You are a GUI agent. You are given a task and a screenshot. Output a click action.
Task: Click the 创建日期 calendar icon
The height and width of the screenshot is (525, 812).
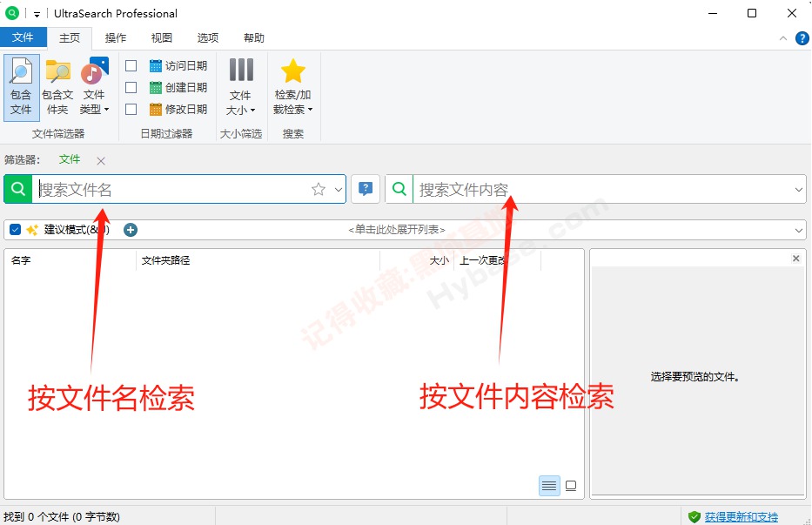coord(156,88)
